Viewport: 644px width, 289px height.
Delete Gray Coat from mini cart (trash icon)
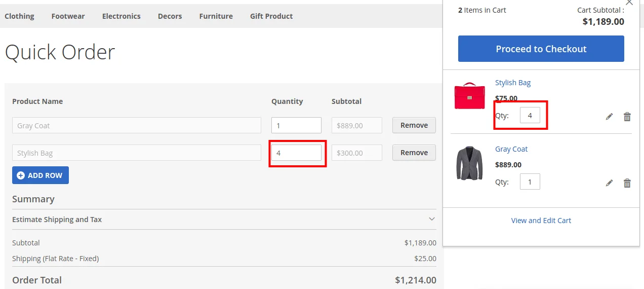coord(627,183)
